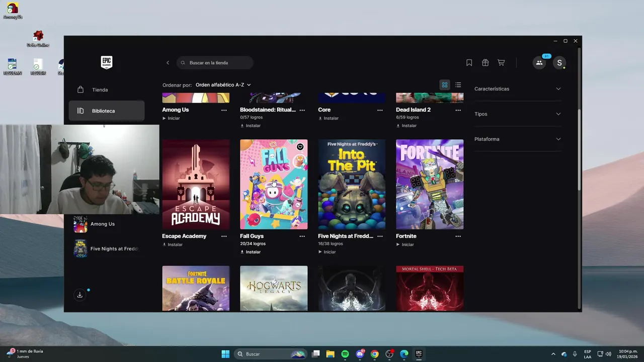Open the three-dot menu for Fortnite
This screenshot has width=644, height=362.
click(x=458, y=236)
